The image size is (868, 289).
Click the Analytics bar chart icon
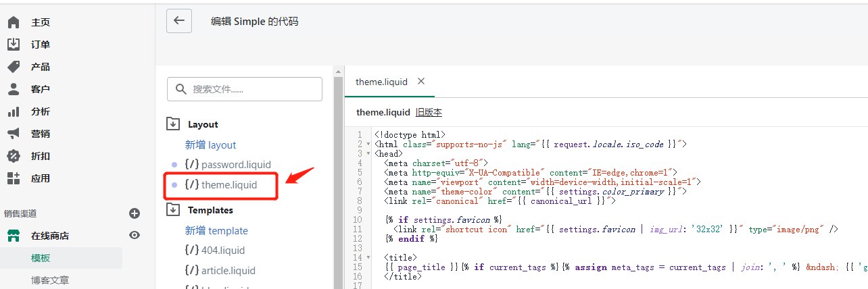pyautogui.click(x=14, y=111)
